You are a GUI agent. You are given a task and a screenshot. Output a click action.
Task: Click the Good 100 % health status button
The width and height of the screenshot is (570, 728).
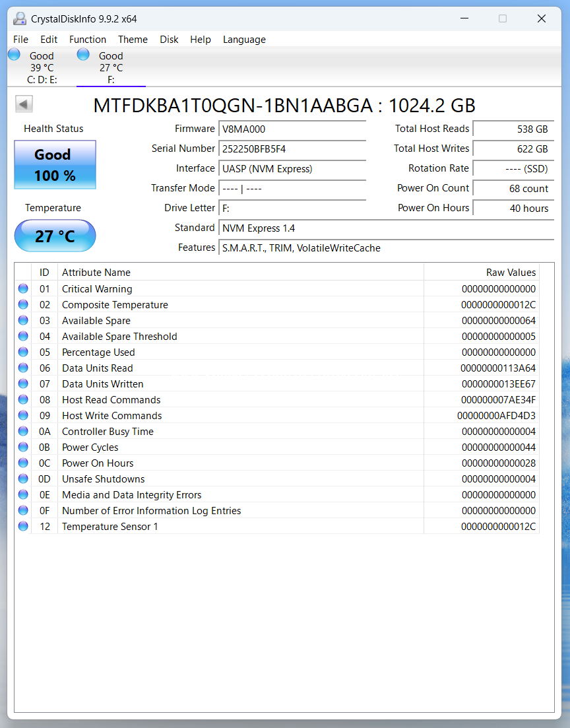[55, 165]
